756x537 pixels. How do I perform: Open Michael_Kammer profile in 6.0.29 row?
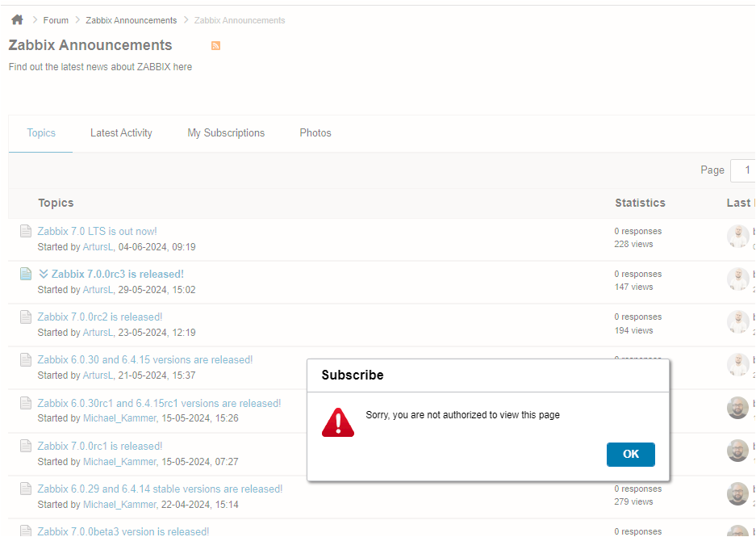[120, 505]
